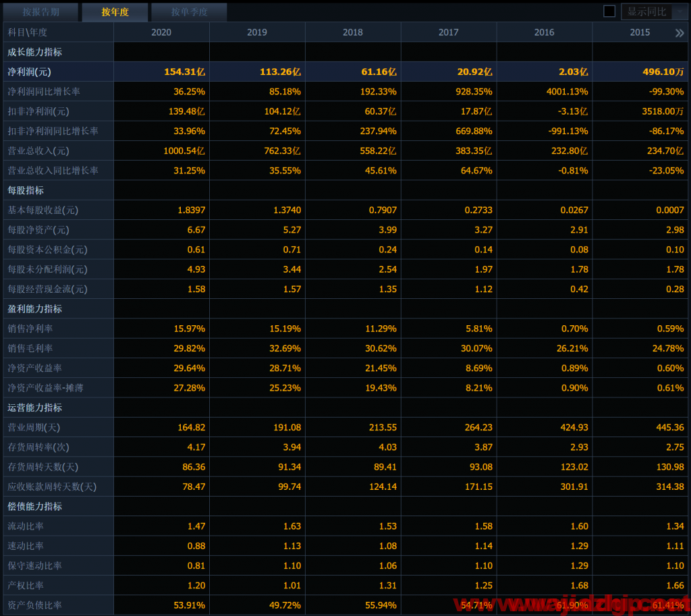The height and width of the screenshot is (616, 691).
Task: Open the 按单季度 tab
Action: (189, 12)
